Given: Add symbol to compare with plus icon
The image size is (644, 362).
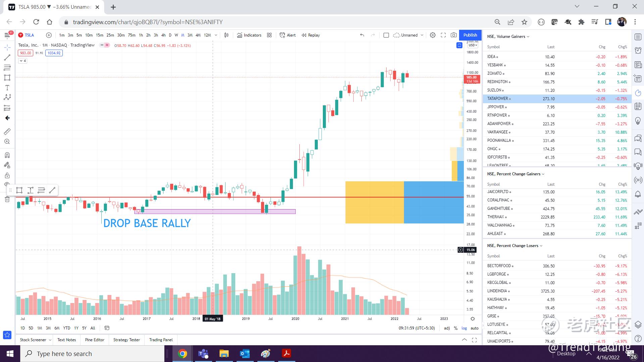Looking at the screenshot, I should [x=49, y=35].
